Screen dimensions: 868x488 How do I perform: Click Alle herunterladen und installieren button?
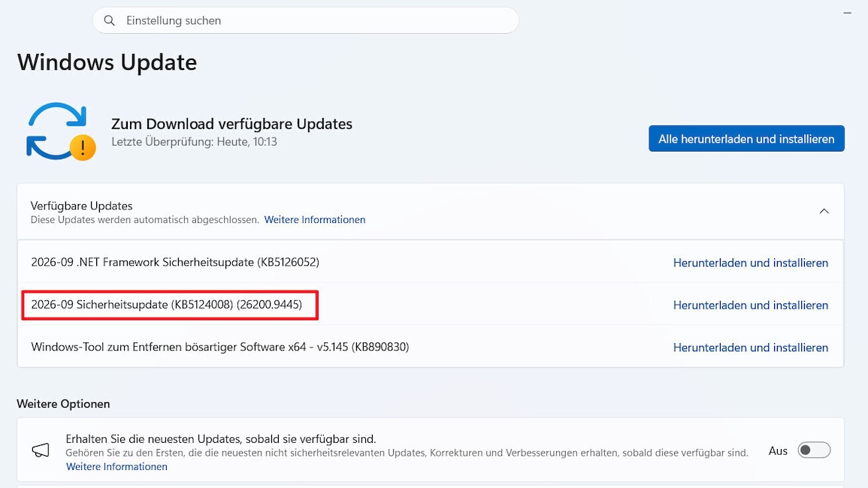(x=746, y=139)
